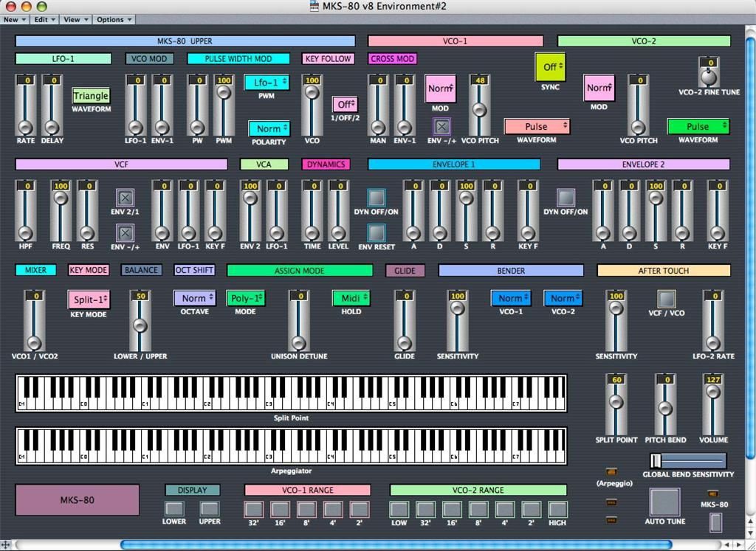
Task: Click the ASSIGN MODE section header
Action: (x=300, y=271)
